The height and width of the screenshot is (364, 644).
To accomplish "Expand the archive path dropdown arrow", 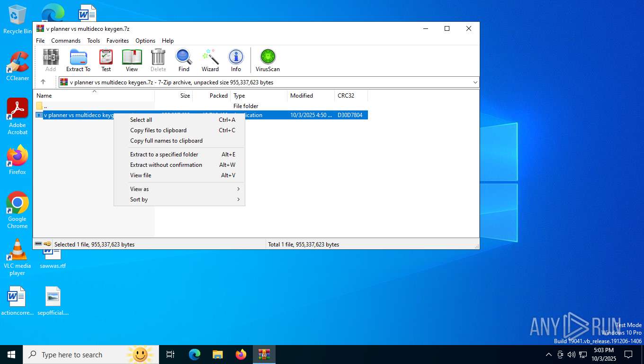I will 475,82.
